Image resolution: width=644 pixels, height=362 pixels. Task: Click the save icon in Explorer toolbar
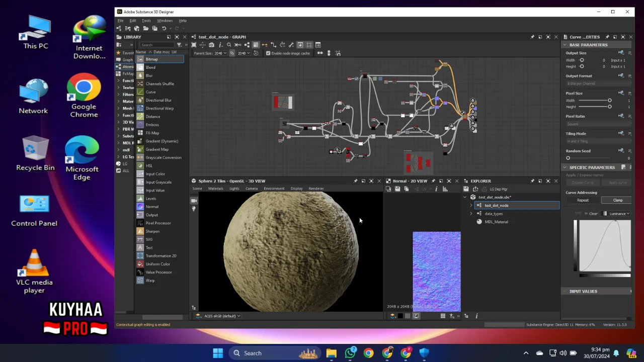click(466, 189)
